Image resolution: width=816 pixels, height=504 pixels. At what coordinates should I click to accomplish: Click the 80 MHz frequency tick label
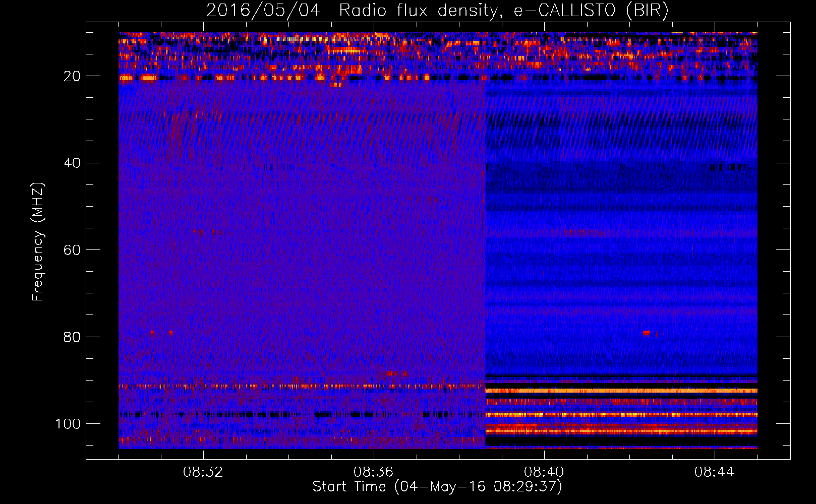73,337
